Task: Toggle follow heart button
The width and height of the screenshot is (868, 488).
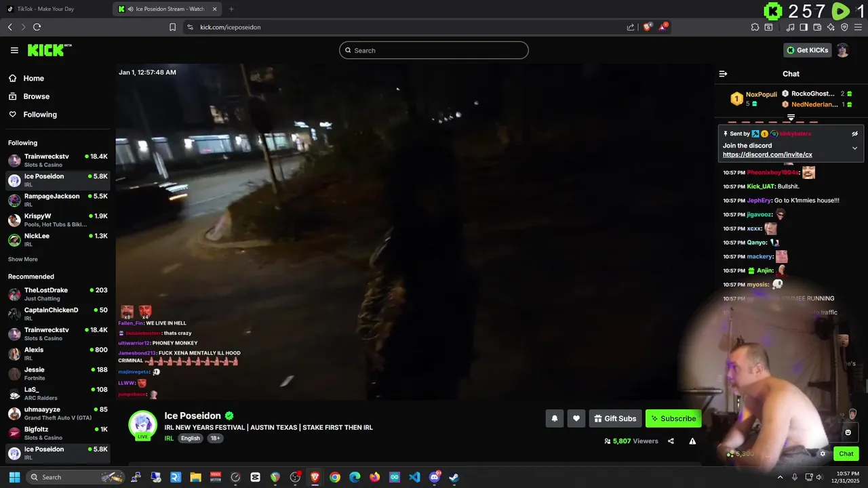Action: point(576,419)
